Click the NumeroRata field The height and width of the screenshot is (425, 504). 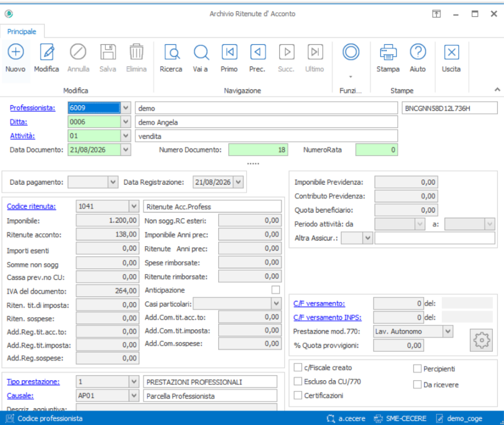(376, 150)
